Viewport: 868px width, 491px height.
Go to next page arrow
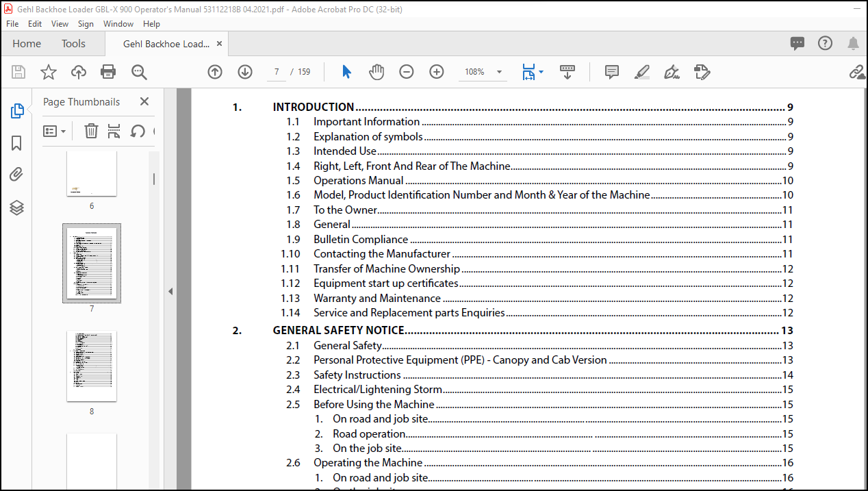(245, 72)
